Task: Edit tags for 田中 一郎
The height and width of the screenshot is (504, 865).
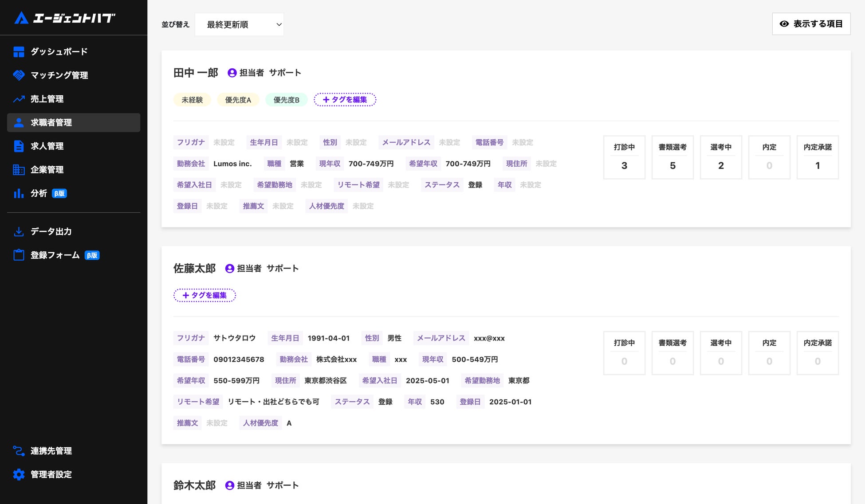Action: [345, 100]
